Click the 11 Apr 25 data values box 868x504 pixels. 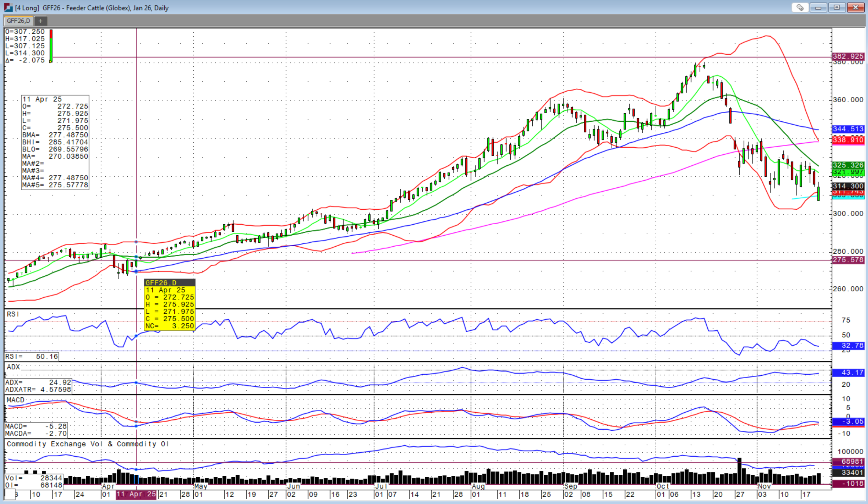pos(55,142)
